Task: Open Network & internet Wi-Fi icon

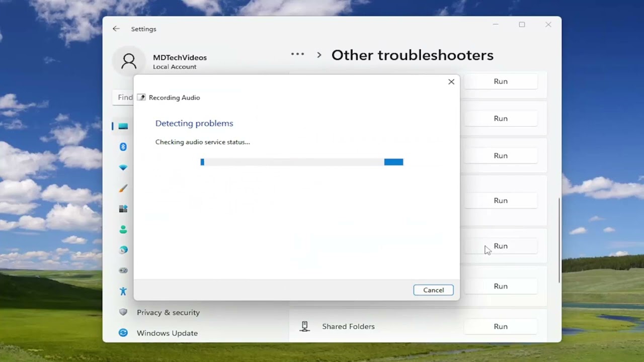Action: 123,167
